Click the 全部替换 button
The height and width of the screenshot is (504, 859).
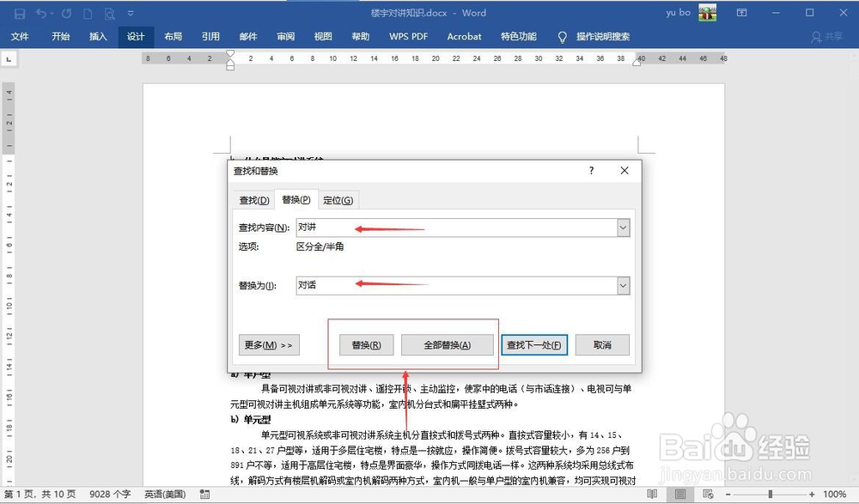(x=448, y=343)
